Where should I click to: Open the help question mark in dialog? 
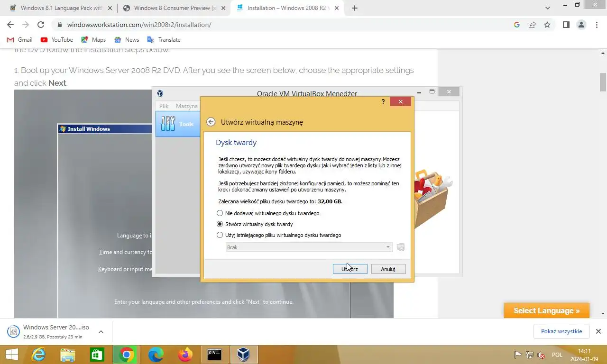point(383,101)
